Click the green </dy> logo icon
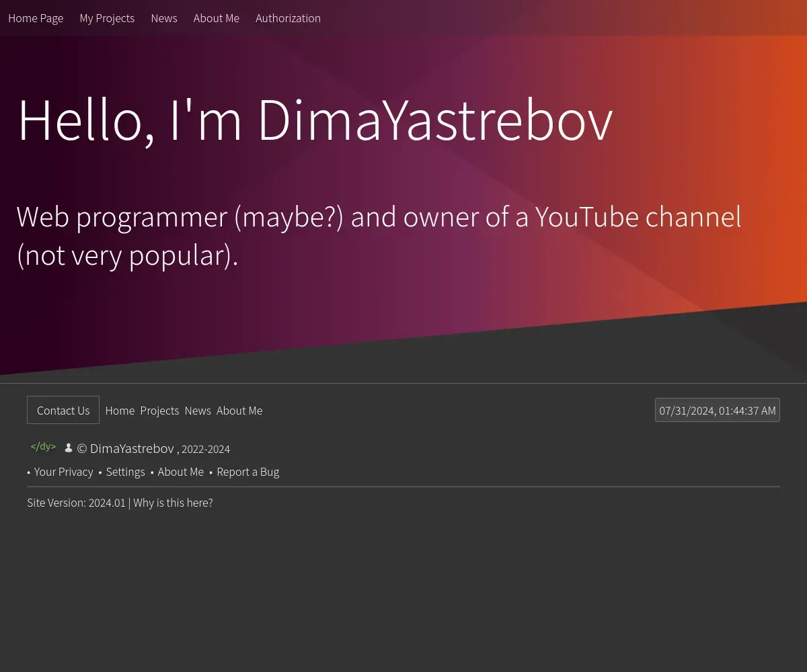 (x=43, y=446)
